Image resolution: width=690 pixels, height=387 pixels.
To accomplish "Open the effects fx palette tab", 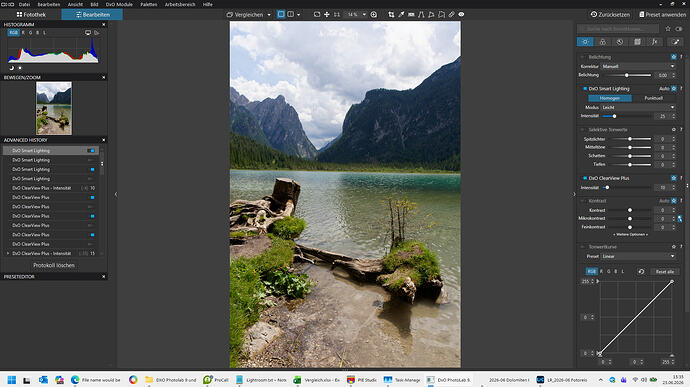I will pos(655,42).
